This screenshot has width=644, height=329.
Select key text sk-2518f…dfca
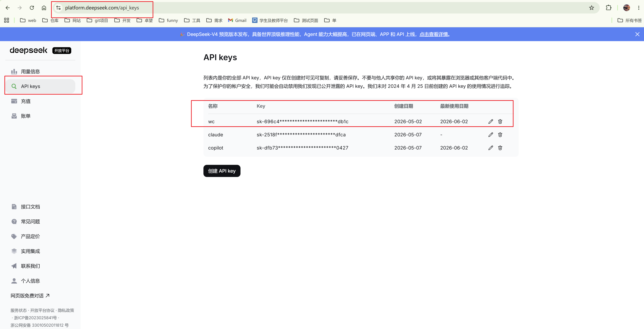point(301,135)
